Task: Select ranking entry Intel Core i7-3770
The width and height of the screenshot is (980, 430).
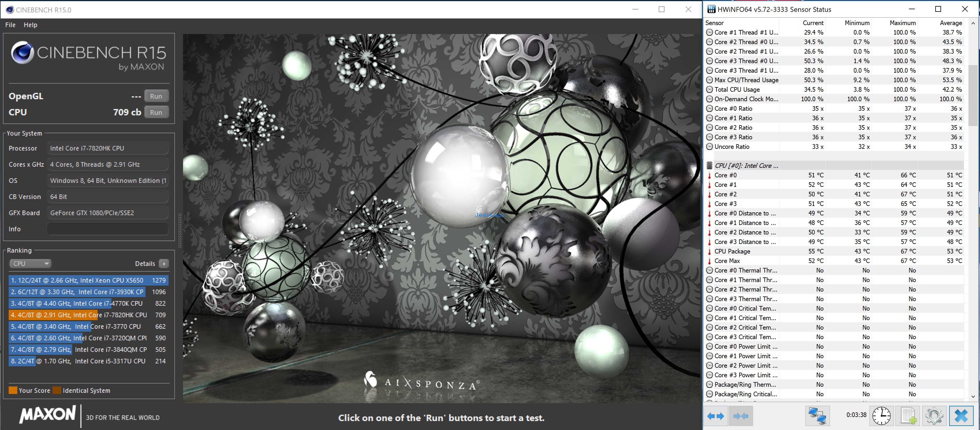Action: tap(88, 326)
